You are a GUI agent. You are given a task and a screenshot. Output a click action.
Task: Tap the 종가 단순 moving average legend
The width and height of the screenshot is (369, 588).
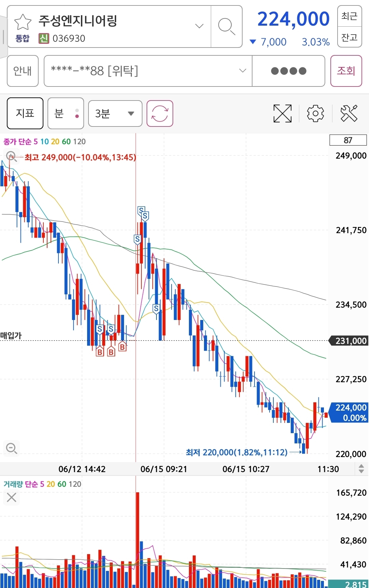coord(44,142)
